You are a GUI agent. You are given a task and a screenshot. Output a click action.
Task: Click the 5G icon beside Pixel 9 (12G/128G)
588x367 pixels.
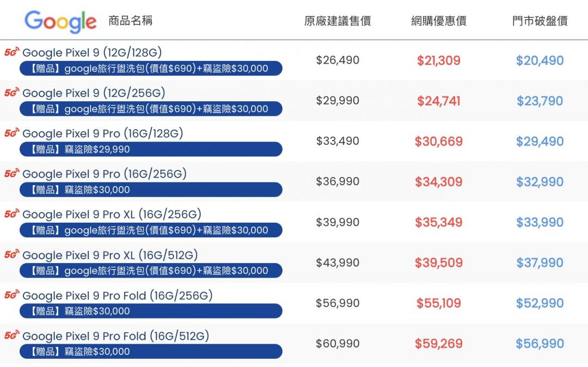(12, 52)
